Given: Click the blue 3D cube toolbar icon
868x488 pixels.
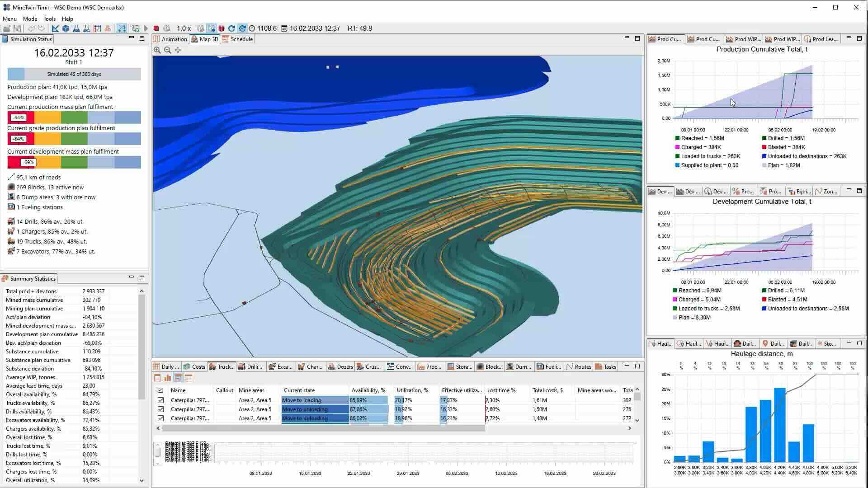Looking at the screenshot, I should [66, 28].
